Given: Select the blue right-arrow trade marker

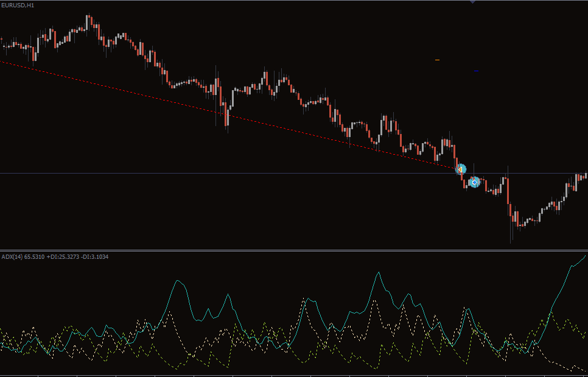Looking at the screenshot, I should tap(474, 181).
